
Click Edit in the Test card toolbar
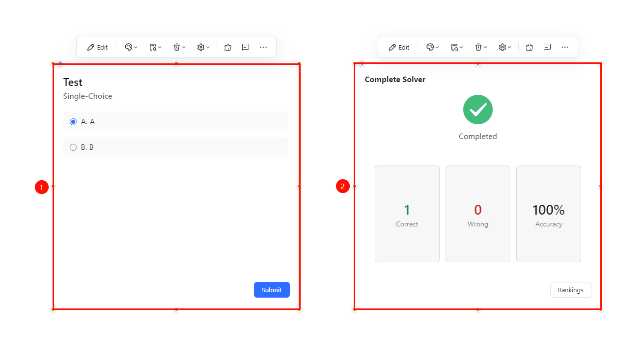coord(97,47)
